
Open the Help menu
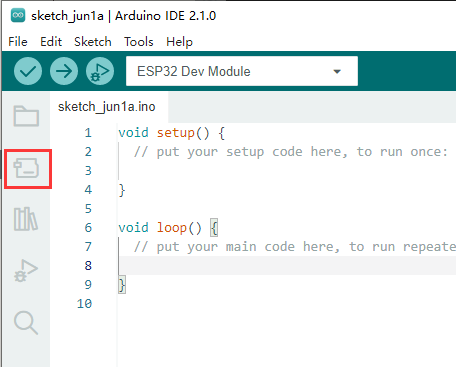(179, 42)
